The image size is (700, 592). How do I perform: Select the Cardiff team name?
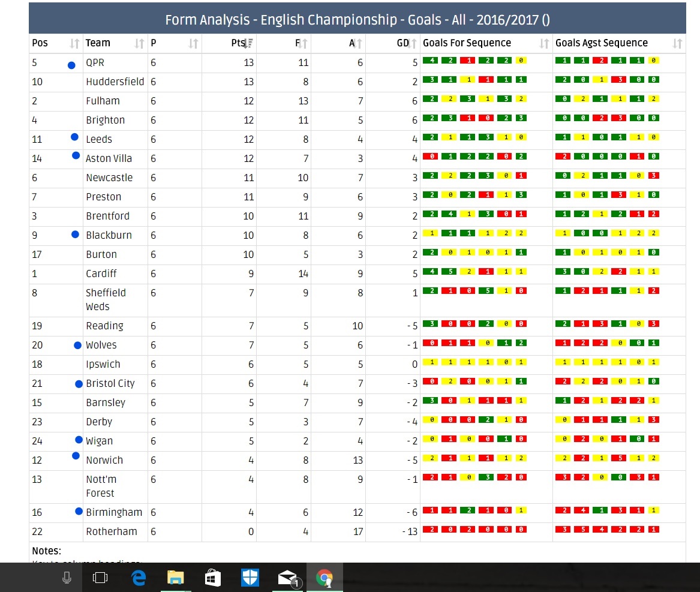pyautogui.click(x=101, y=274)
